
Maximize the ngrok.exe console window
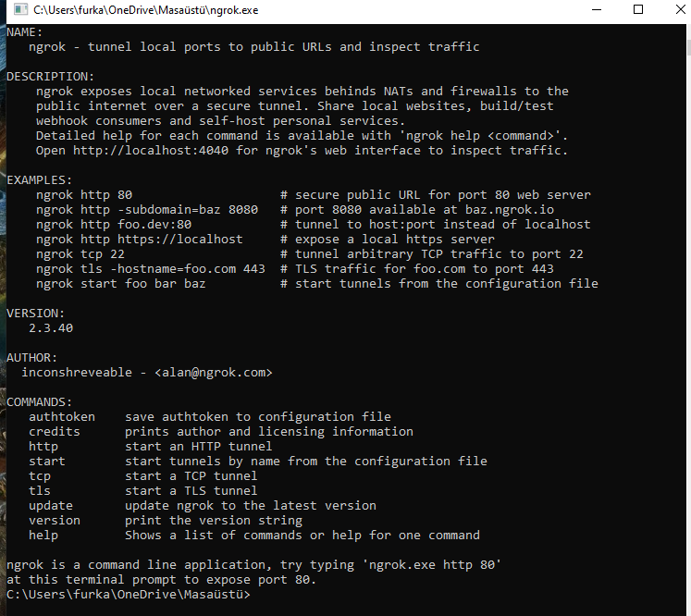tap(637, 9)
